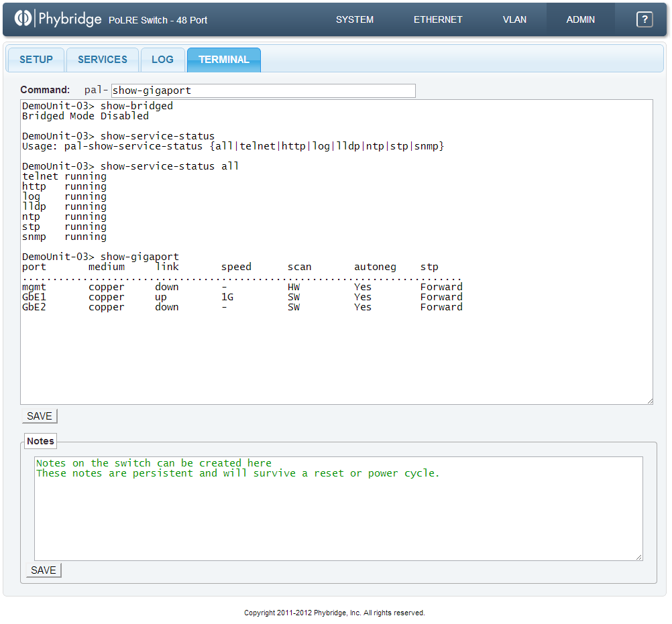Open help with the question mark icon
This screenshot has height=624, width=672.
[645, 19]
